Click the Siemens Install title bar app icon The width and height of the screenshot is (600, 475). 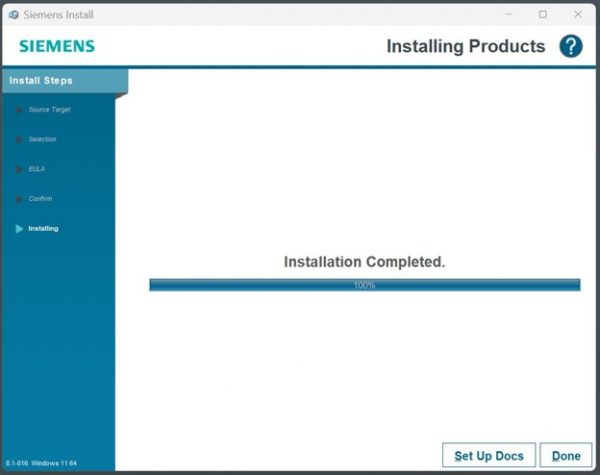(x=14, y=15)
